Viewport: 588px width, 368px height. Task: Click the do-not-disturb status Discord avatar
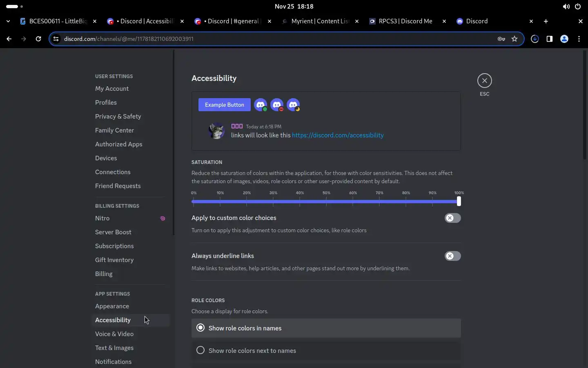pyautogui.click(x=277, y=105)
